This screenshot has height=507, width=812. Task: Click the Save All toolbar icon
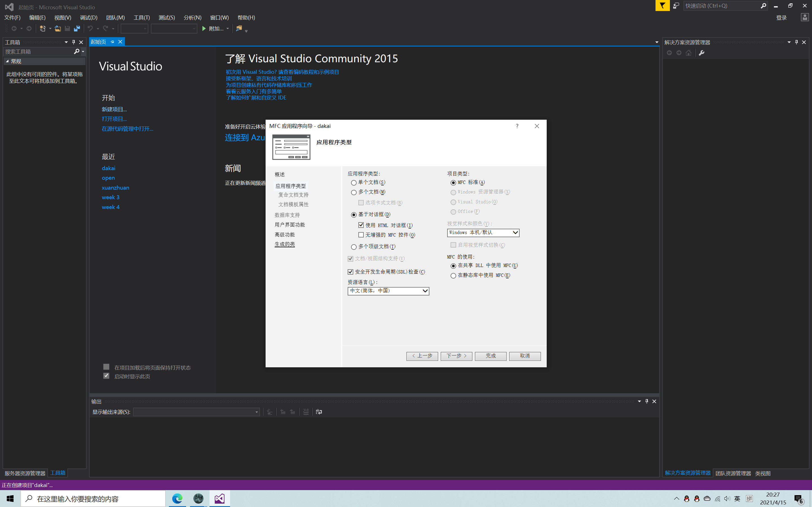tap(77, 29)
